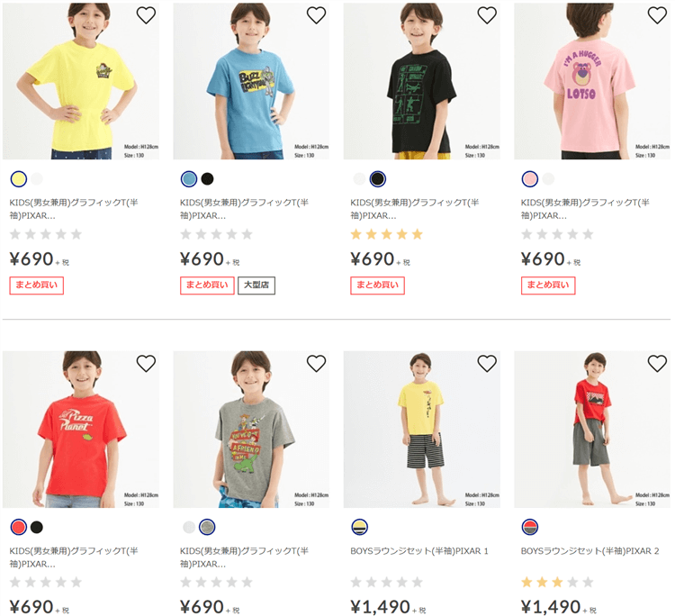
Task: Pick pink color swatch for Lotso tee
Action: click(530, 178)
